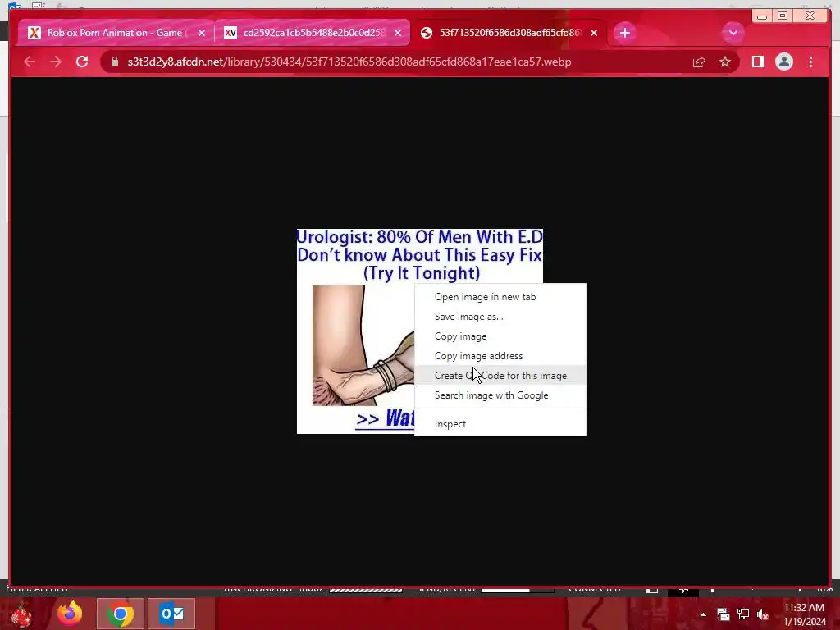
Task: Select the Chrome taskbar icon
Action: 121,614
